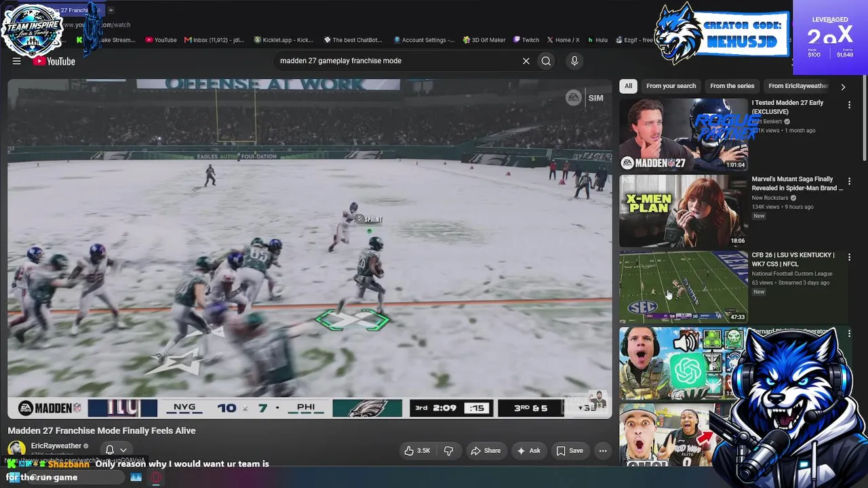Select the 'From your search' chip
Viewport: 868px width, 488px height.
[x=671, y=86]
